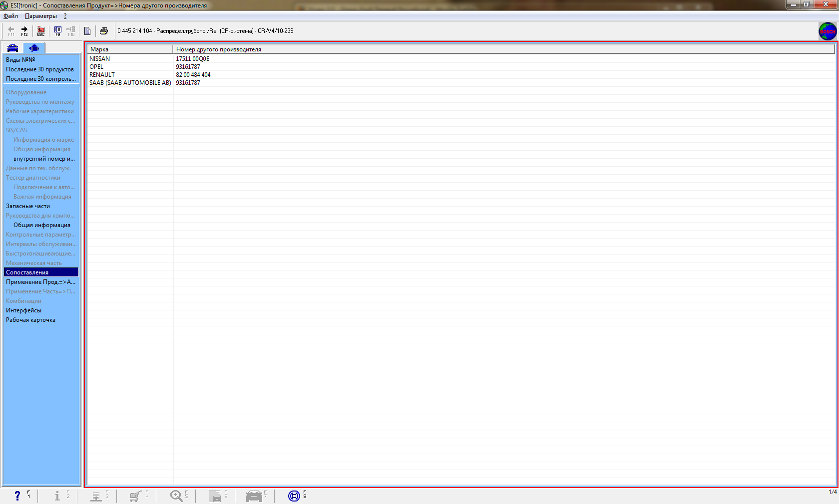Click the F3 building icon
The height and width of the screenshot is (504, 839).
point(96,496)
